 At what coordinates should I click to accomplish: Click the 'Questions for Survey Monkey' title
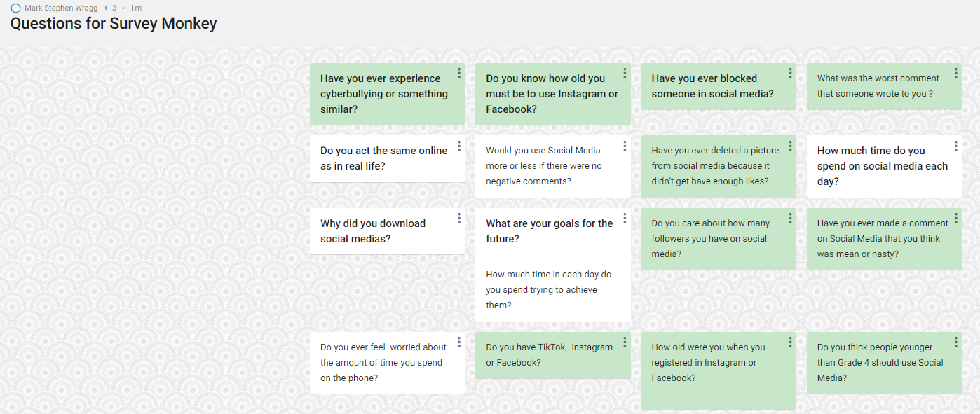point(114,24)
